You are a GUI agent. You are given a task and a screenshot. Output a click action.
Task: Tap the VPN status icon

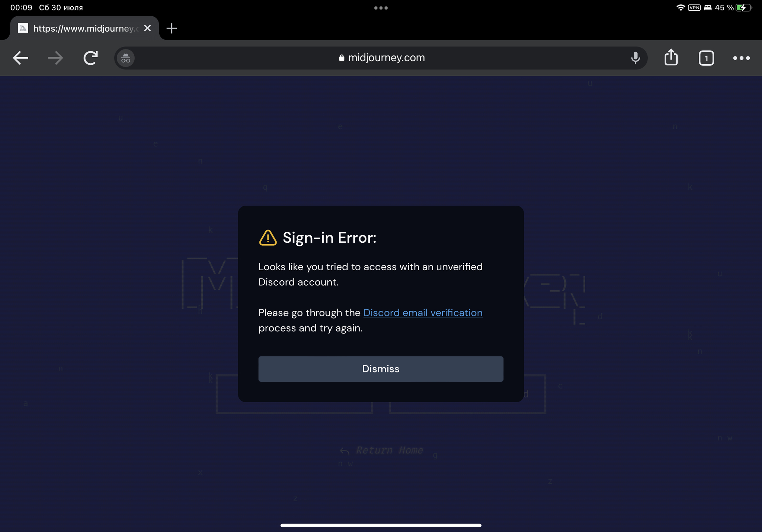694,8
